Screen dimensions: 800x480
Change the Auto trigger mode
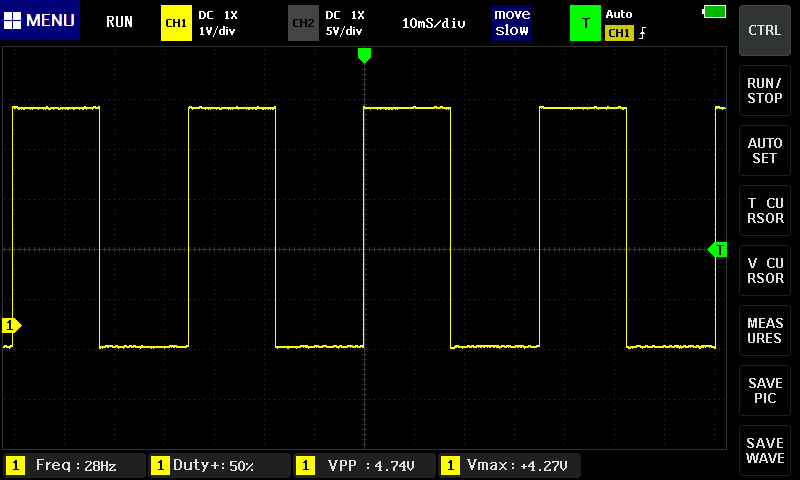point(619,14)
